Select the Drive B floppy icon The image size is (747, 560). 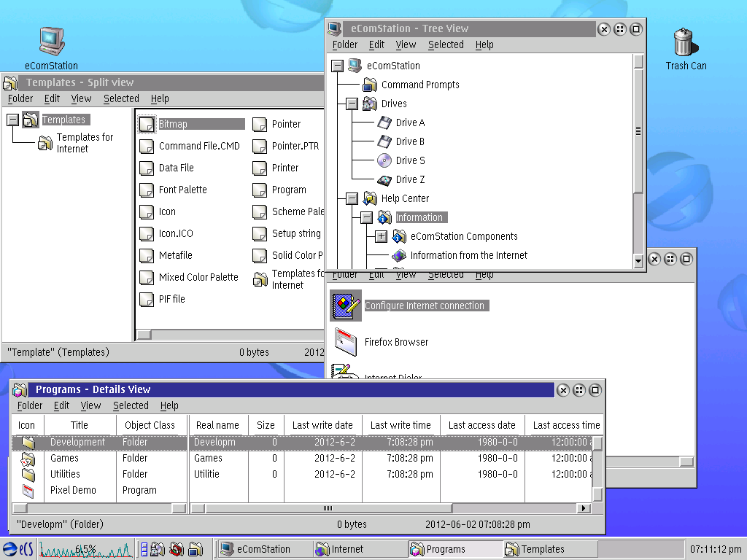384,141
